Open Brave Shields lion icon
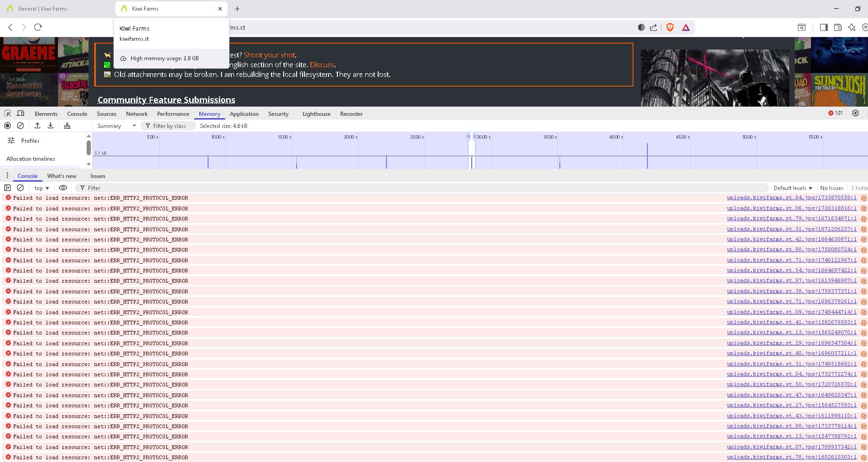This screenshot has height=462, width=868. 670,27
